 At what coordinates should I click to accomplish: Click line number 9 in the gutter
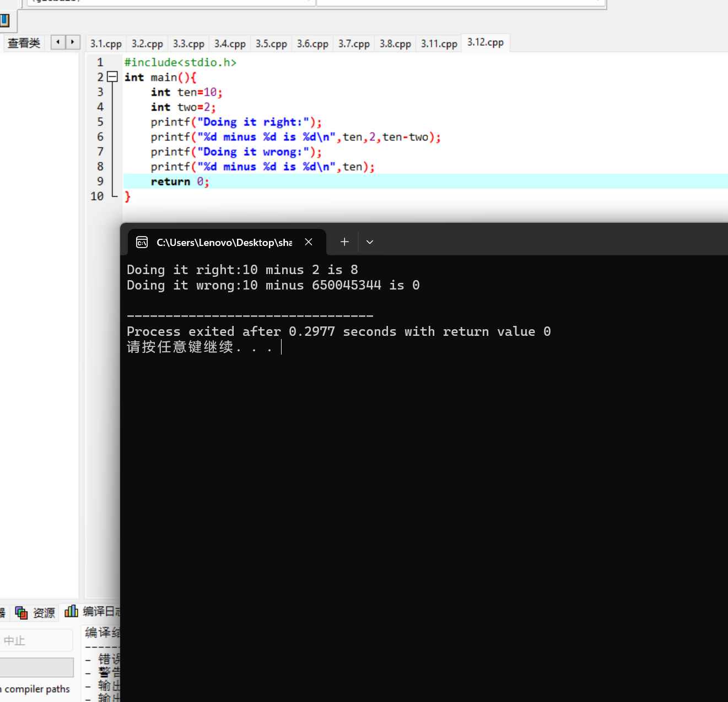[x=100, y=181]
